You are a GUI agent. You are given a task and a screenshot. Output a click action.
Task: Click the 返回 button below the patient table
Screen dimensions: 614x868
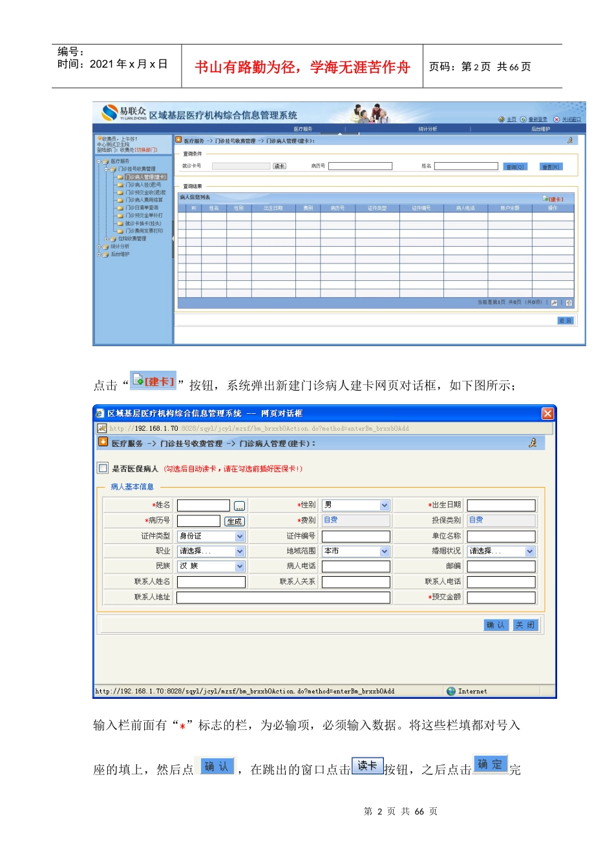point(565,320)
